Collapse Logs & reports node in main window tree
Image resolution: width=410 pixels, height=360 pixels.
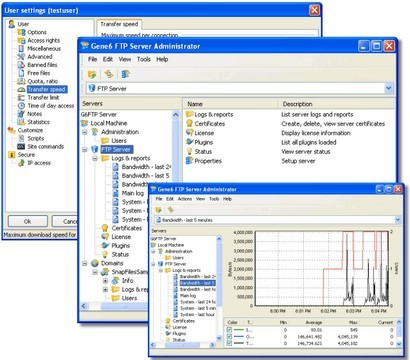click(95, 158)
